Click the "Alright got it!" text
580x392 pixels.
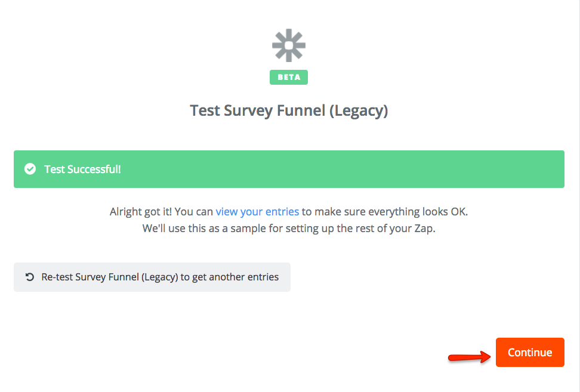(141, 211)
